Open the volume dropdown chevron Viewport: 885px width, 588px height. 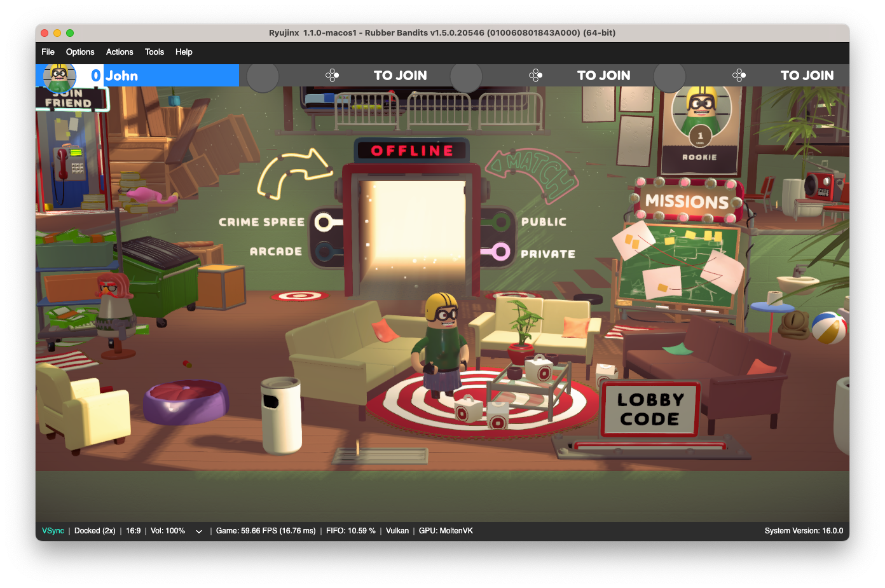pos(199,530)
